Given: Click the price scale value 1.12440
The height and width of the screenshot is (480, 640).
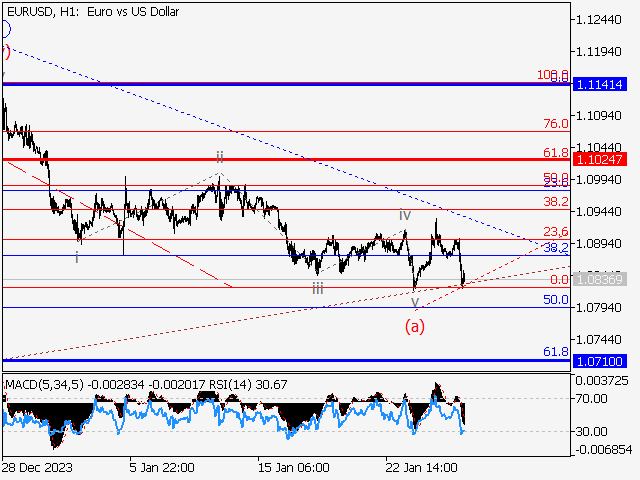Looking at the screenshot, I should tap(598, 20).
